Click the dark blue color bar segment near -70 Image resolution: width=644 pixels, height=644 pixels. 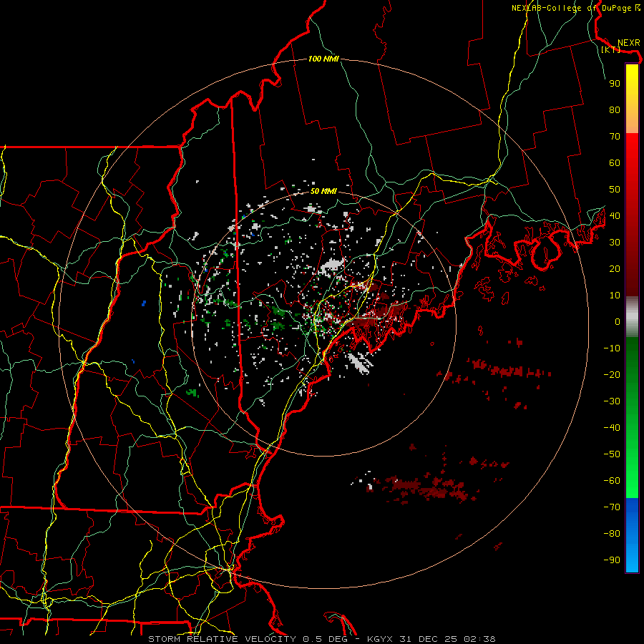point(632,507)
